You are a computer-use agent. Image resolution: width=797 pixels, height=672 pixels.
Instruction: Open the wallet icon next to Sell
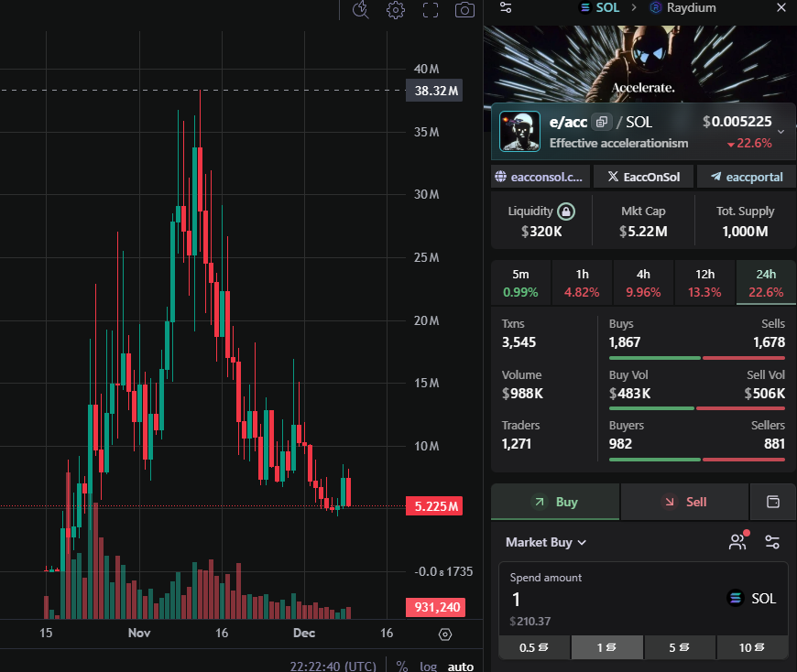point(773,502)
